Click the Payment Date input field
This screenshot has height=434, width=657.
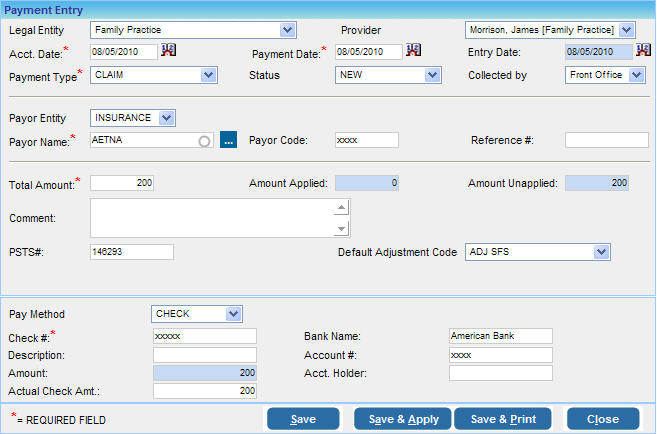369,52
